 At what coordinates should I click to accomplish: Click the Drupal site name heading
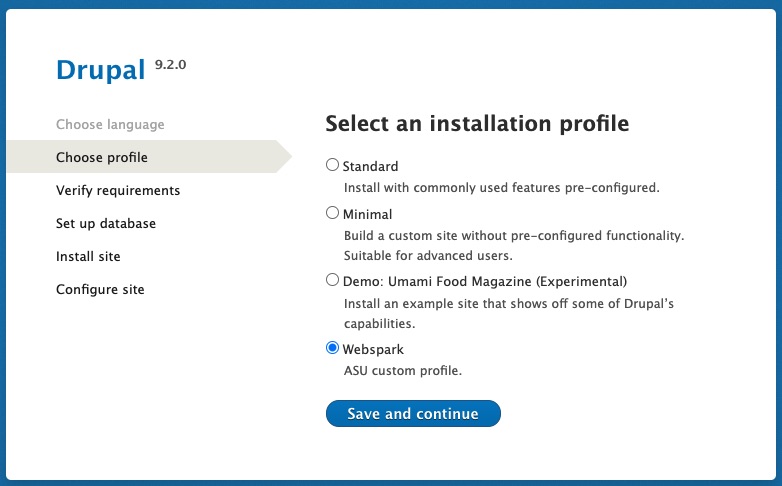coord(101,70)
